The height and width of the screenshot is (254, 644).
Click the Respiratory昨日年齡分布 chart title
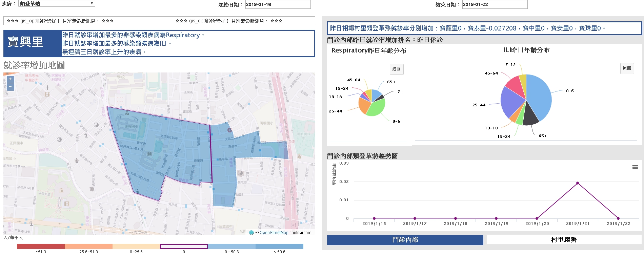[x=369, y=50]
